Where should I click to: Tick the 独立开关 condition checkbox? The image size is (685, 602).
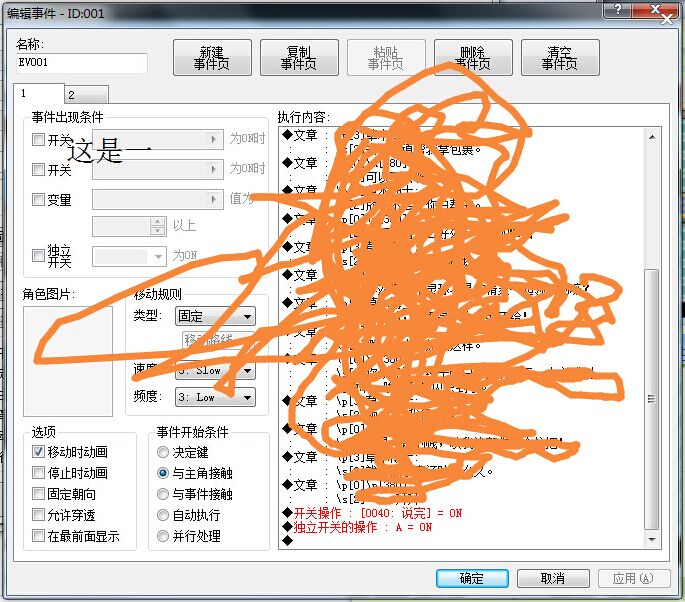38,256
